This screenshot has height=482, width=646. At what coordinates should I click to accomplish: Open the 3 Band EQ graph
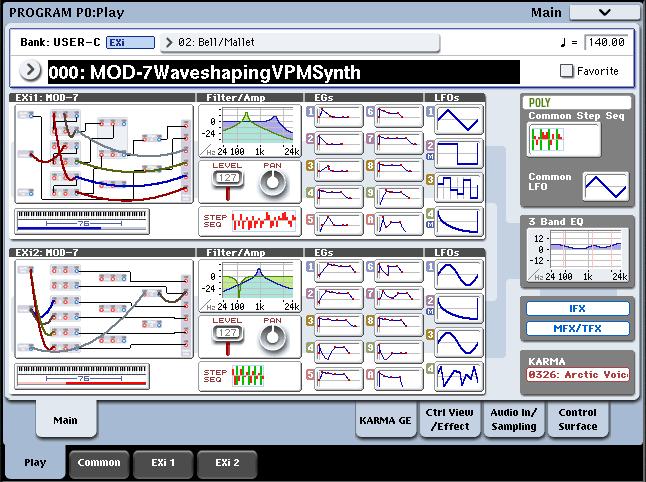[x=578, y=255]
